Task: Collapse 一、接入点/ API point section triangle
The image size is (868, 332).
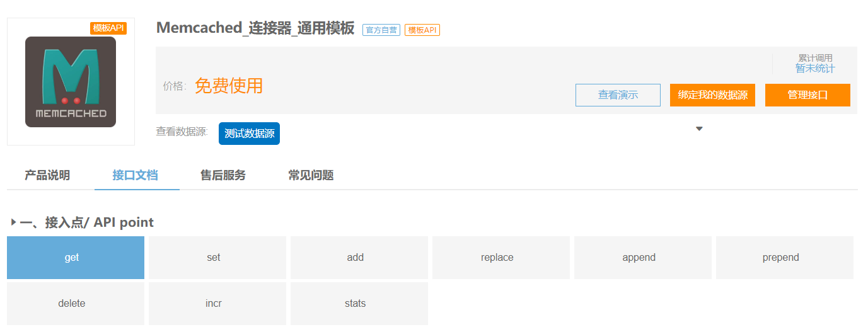Action: point(14,222)
